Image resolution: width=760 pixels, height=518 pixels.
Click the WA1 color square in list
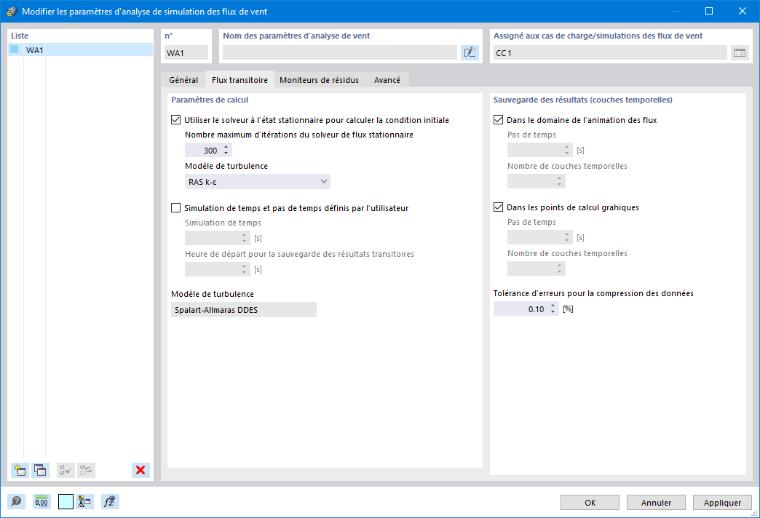pos(15,49)
